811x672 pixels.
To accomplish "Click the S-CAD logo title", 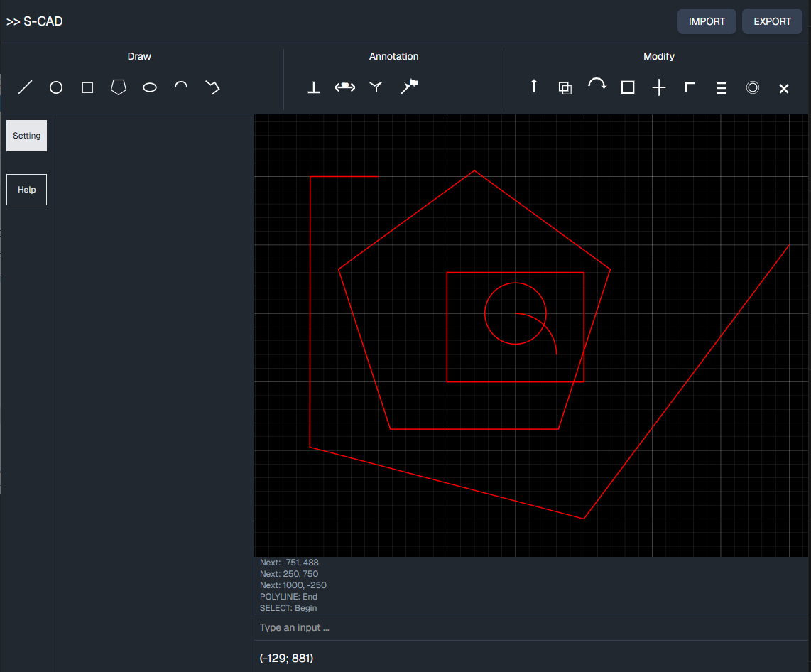I will click(35, 21).
